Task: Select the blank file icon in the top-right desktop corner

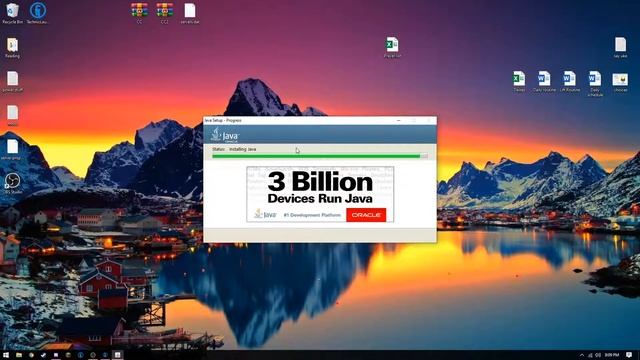Action: pyautogui.click(x=620, y=47)
